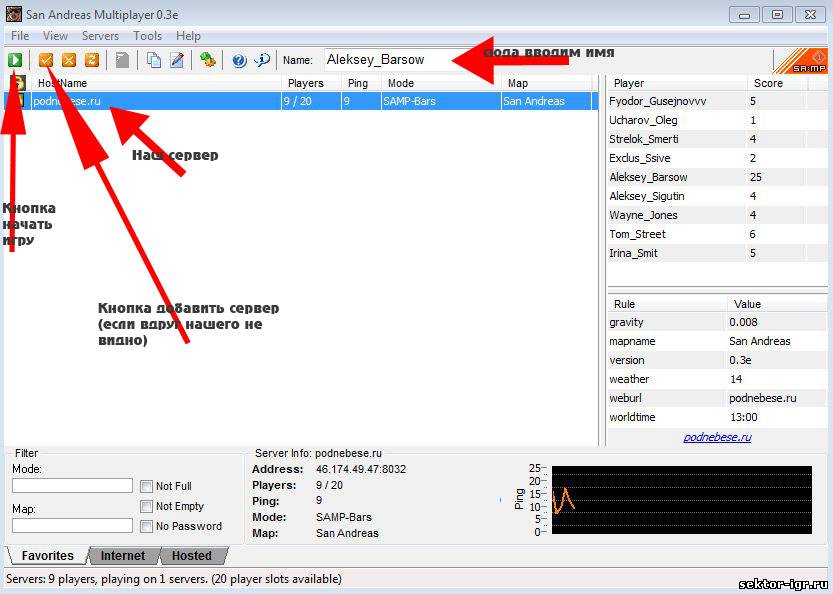Sort by the Mode column header
This screenshot has height=594, width=833.
[x=441, y=83]
